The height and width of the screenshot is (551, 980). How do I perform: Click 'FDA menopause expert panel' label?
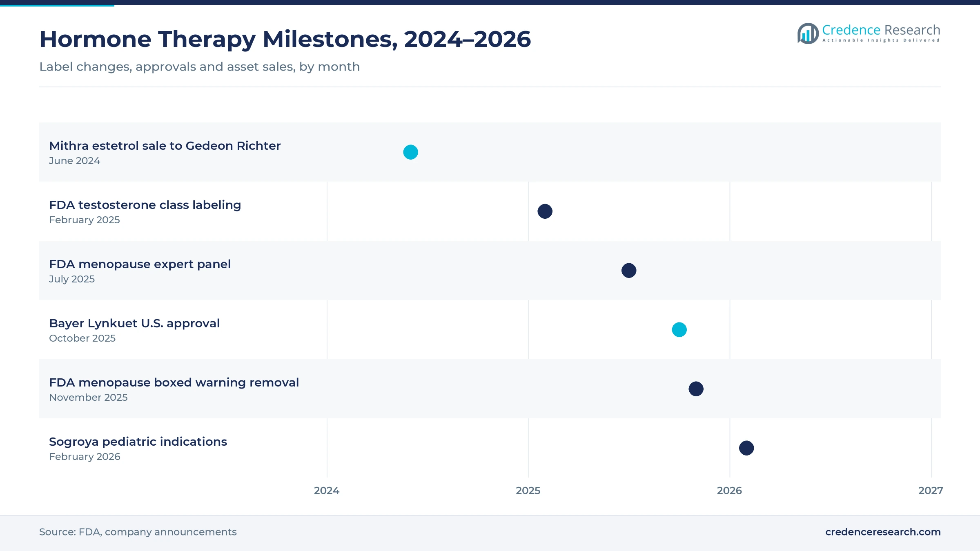140,264
